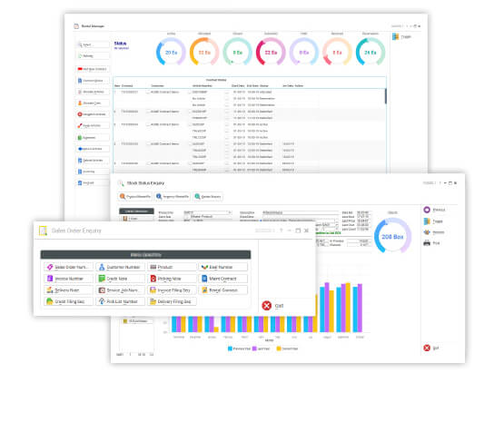This screenshot has width=504, height=422.
Task: Open Sales Order Number search in Sales Order Enquiry
Action: [68, 267]
